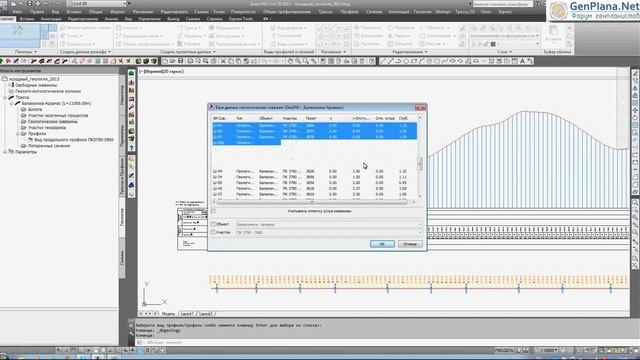Select the Zoom magnifier icon beside Pan
640x360 pixels.
(298, 61)
